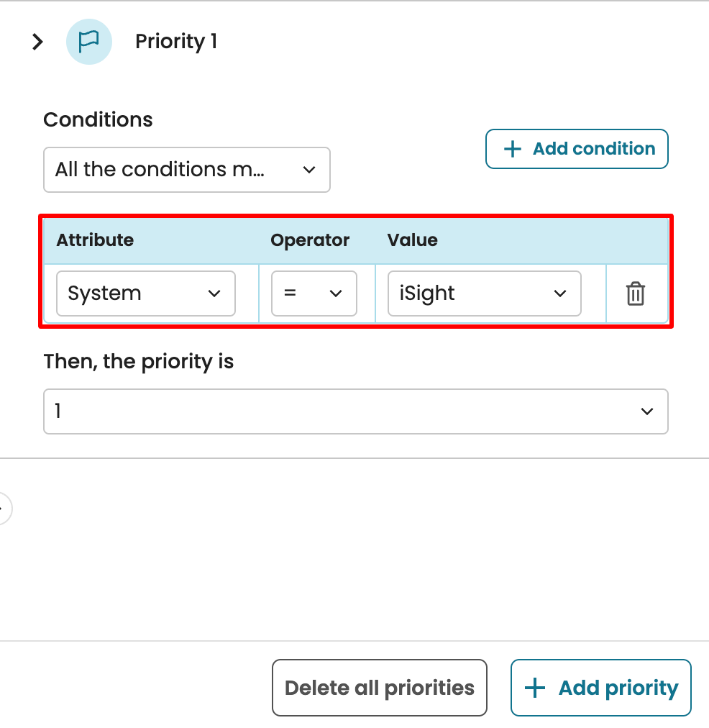Open the 'Then, the priority is' select field
Screen dimensions: 709x728
(355, 411)
